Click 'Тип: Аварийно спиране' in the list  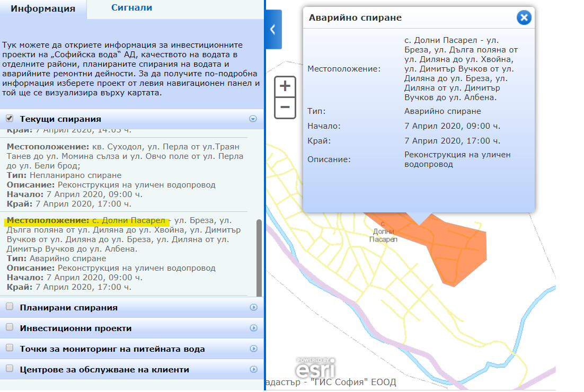coord(56,259)
